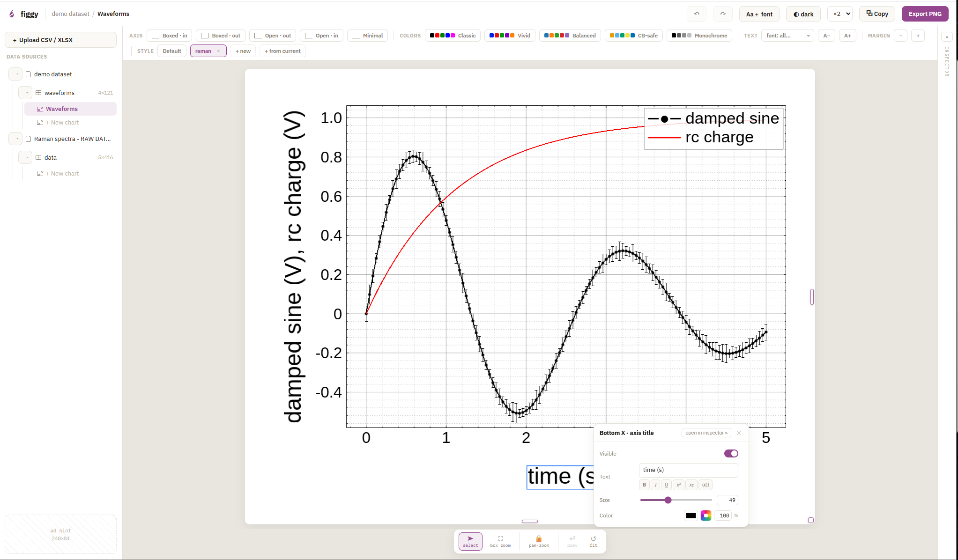Apply the Balanced color palette
This screenshot has width=958, height=560.
570,36
